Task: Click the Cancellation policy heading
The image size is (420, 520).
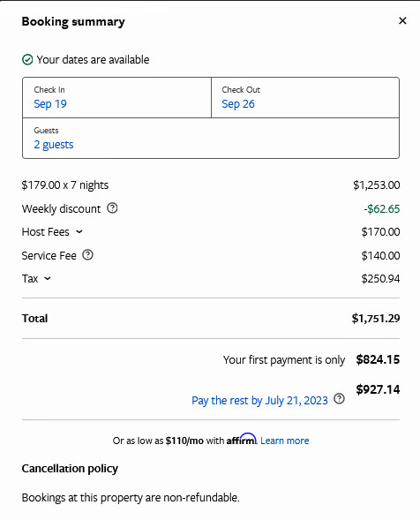Action: coord(70,468)
